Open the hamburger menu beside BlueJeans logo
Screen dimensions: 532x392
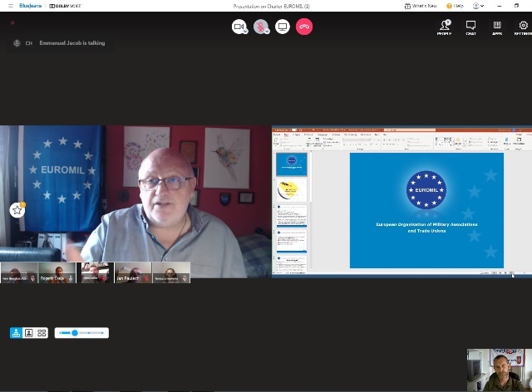point(10,6)
